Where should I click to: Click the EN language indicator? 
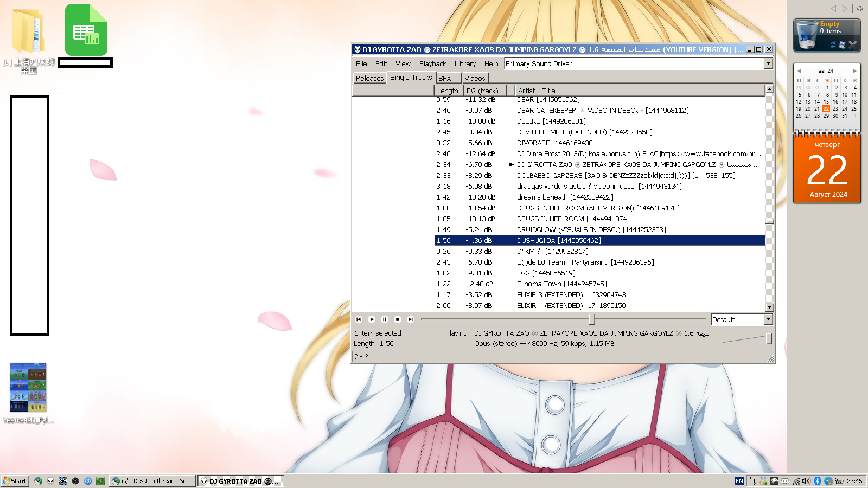pyautogui.click(x=739, y=481)
